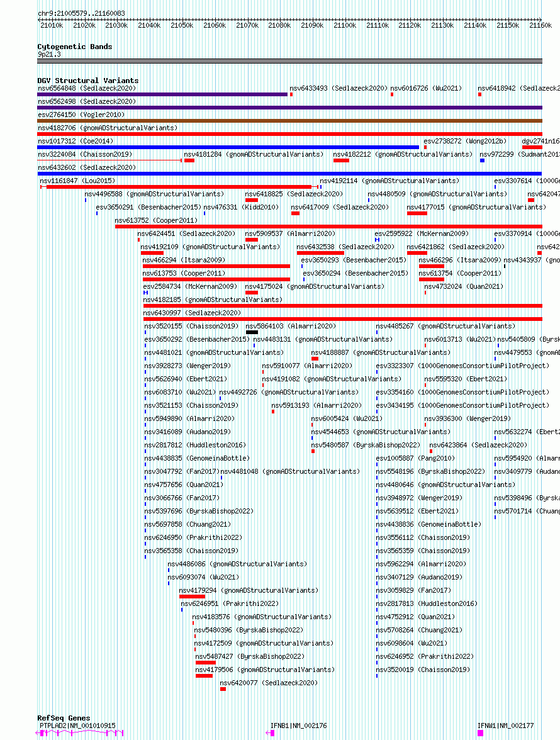
Task: Click the nsv4179294 gnomAD variant label
Action: pos(249,590)
